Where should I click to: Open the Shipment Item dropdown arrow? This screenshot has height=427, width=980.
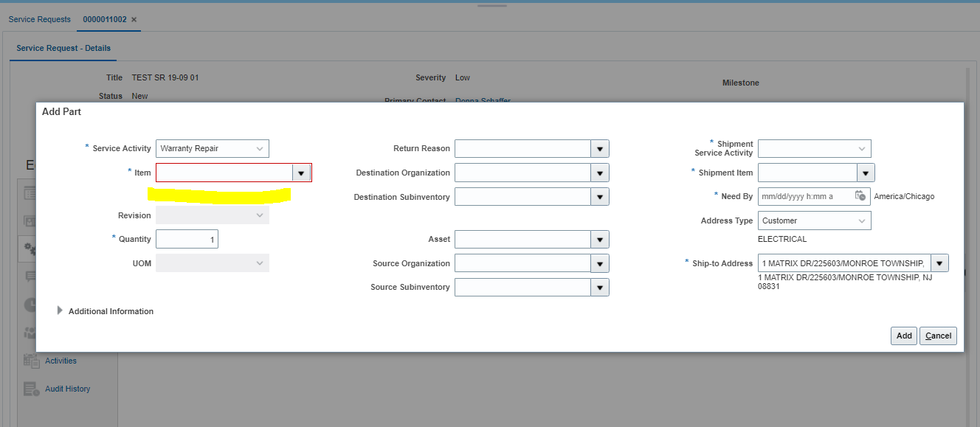click(866, 173)
